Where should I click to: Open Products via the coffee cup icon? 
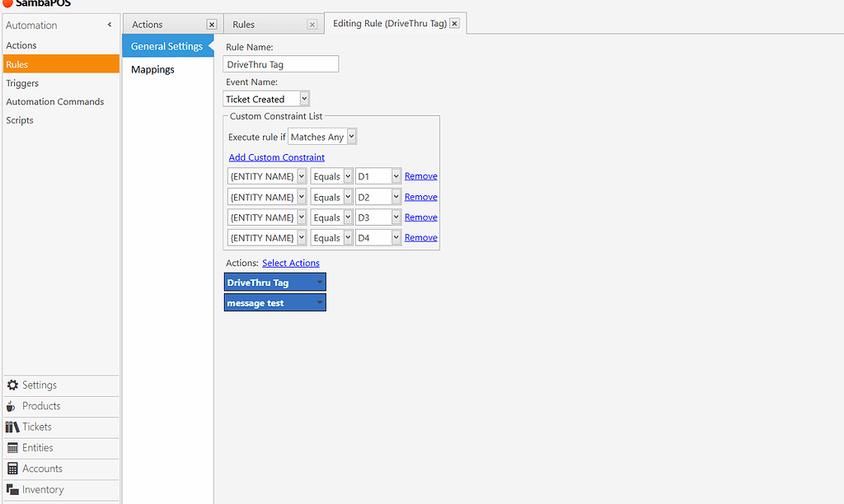12,406
